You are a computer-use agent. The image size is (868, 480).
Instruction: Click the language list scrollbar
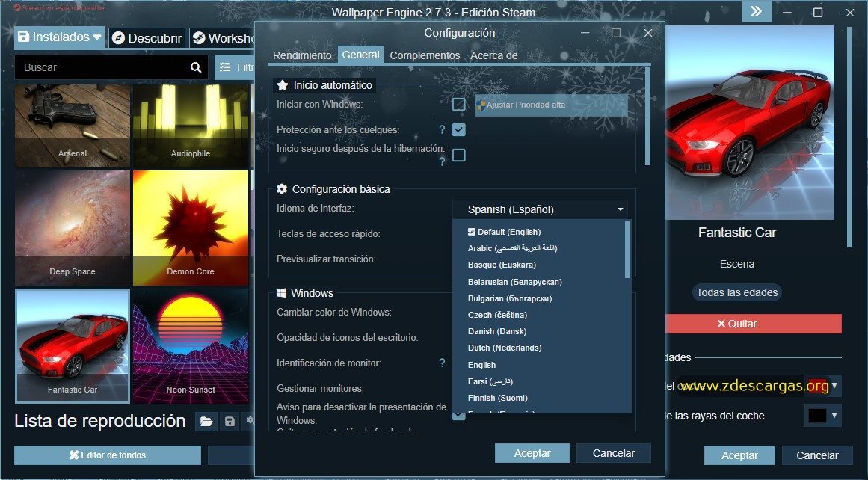point(627,249)
